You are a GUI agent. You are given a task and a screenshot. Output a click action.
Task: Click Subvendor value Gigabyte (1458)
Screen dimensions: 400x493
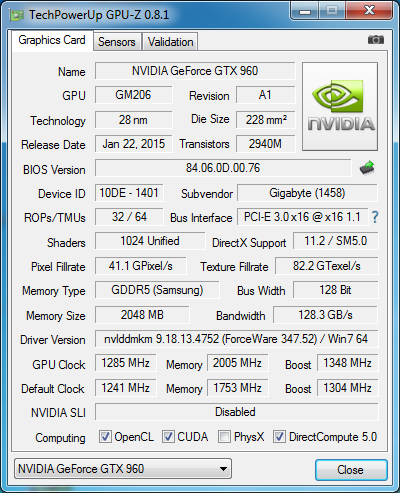click(307, 193)
